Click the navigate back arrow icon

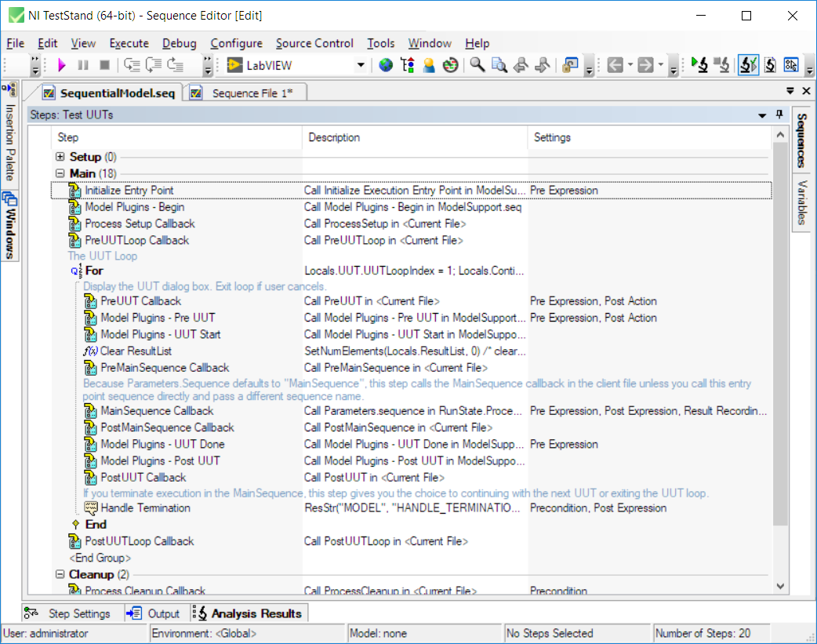coord(615,65)
